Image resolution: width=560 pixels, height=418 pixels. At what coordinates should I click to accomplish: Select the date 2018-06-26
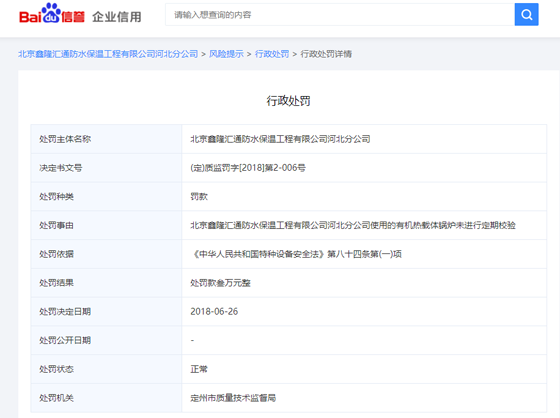[x=214, y=312]
